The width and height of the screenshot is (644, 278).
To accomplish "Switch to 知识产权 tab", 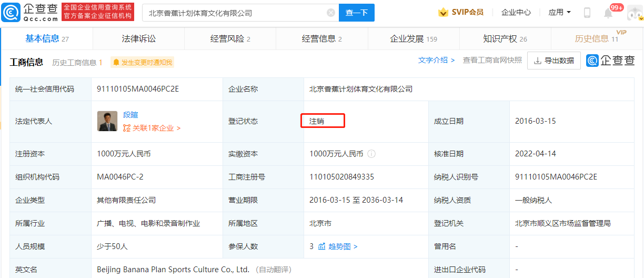I will point(505,38).
